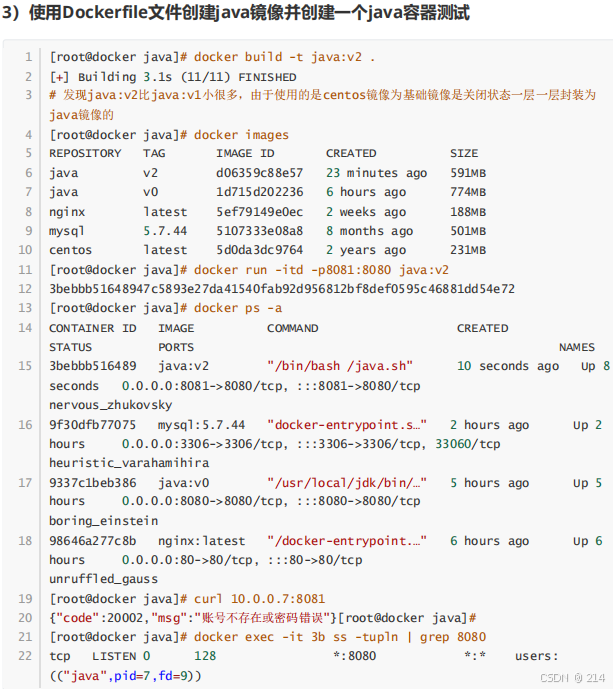Click the PORTS column header

(176, 347)
